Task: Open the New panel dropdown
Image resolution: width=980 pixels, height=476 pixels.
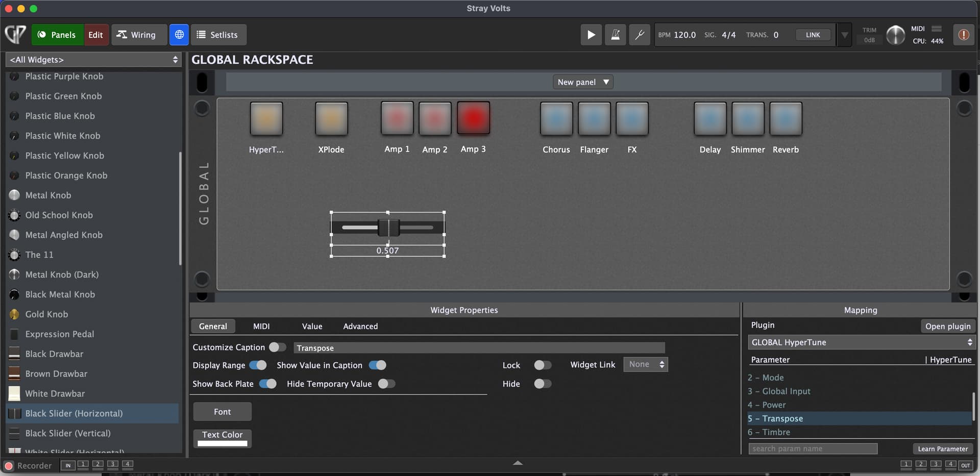Action: tap(583, 82)
